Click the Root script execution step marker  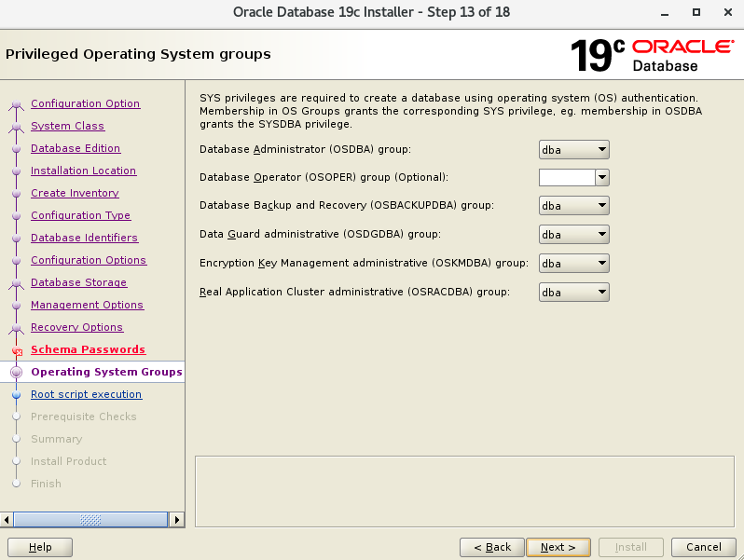[17, 394]
